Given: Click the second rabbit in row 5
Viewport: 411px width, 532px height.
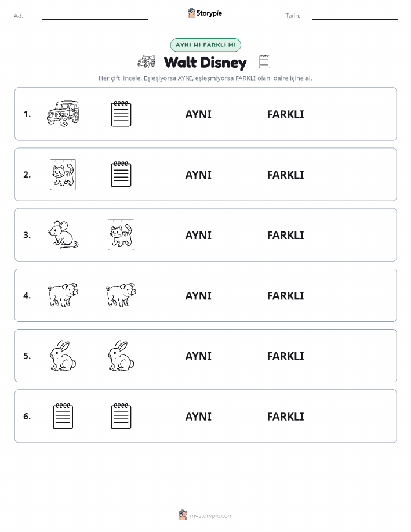Looking at the screenshot, I should point(121,356).
